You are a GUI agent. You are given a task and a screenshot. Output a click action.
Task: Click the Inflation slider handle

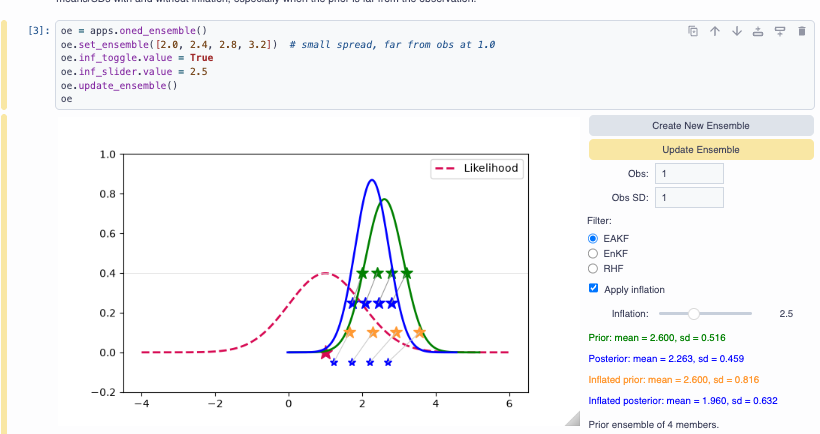point(693,314)
